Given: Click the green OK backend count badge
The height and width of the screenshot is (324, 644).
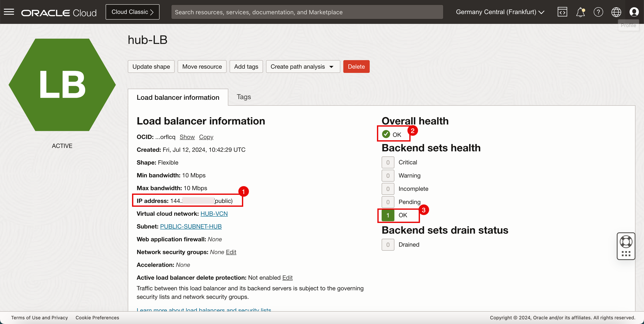Looking at the screenshot, I should pos(388,215).
